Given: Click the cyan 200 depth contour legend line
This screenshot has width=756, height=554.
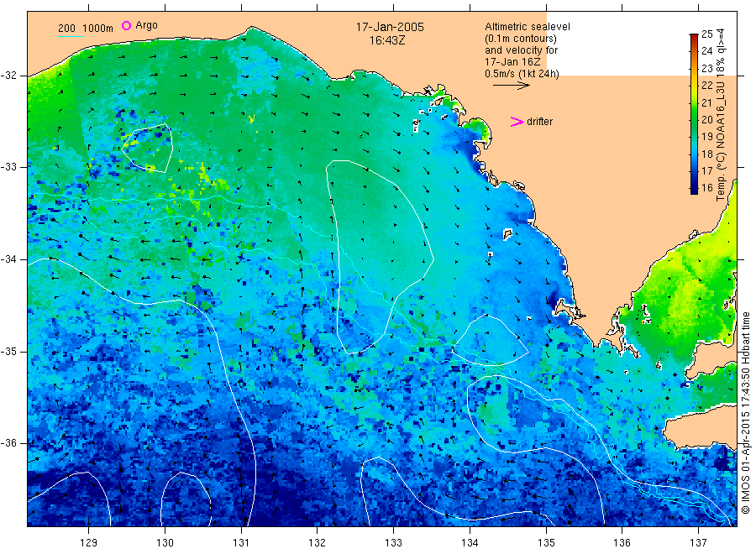Looking at the screenshot, I should point(71,36).
